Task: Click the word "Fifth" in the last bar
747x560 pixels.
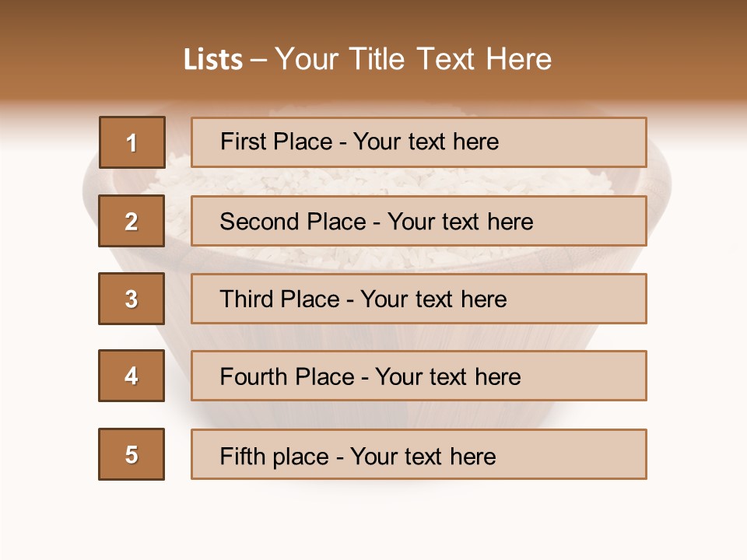Action: click(x=244, y=456)
